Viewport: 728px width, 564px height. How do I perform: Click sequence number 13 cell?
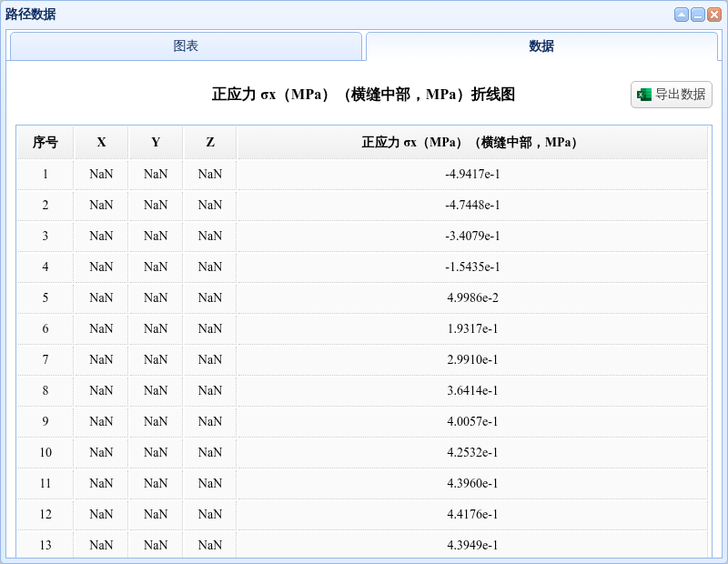pyautogui.click(x=45, y=545)
